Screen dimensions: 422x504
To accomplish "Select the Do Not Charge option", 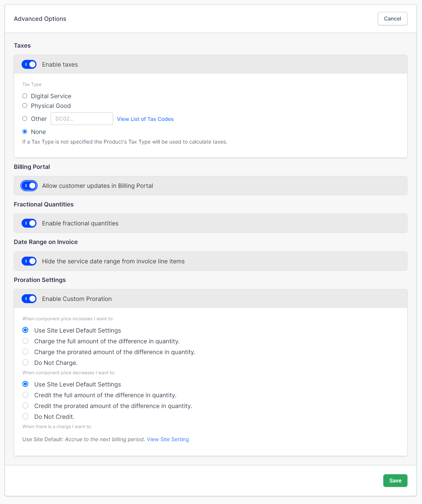I will click(x=25, y=363).
